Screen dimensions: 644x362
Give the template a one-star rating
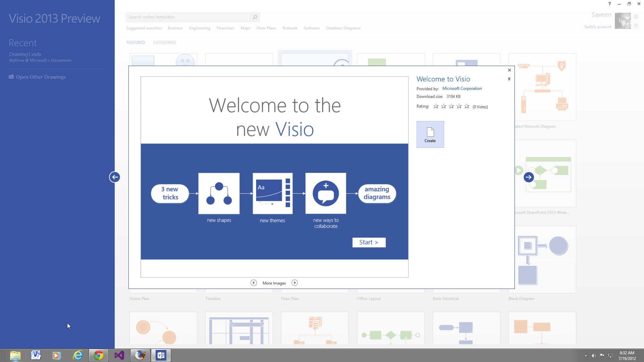[x=436, y=106]
